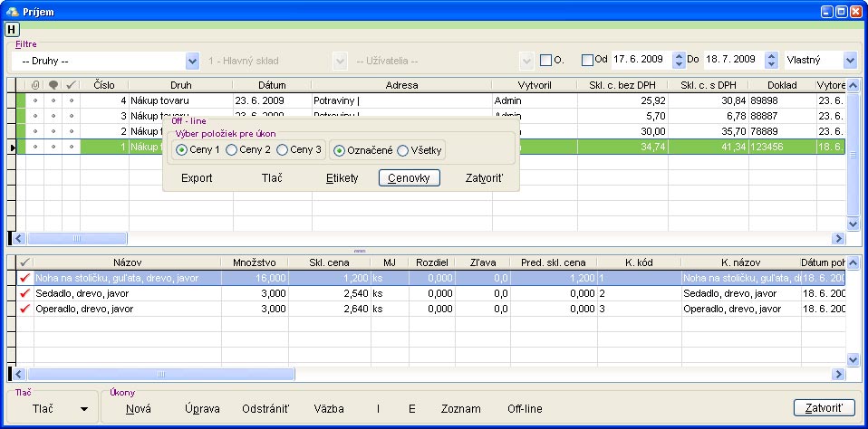Image resolution: width=868 pixels, height=429 pixels.
Task: Click red checkmark beside Operadlo, drevo, javor
Action: click(x=24, y=310)
